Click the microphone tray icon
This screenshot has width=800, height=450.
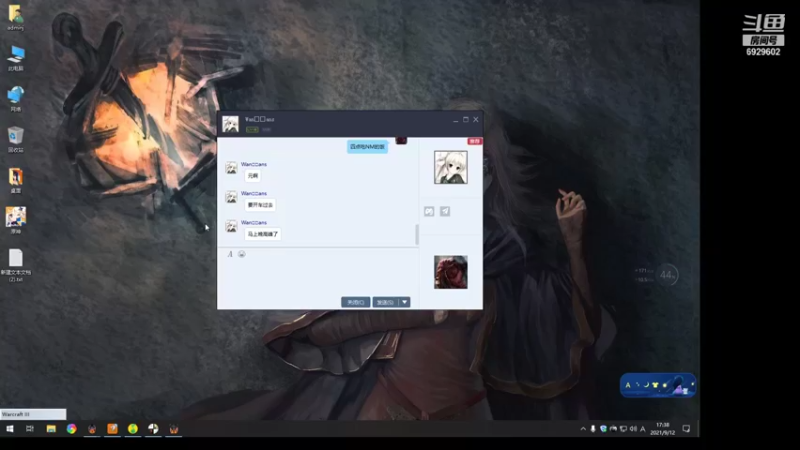(593, 429)
